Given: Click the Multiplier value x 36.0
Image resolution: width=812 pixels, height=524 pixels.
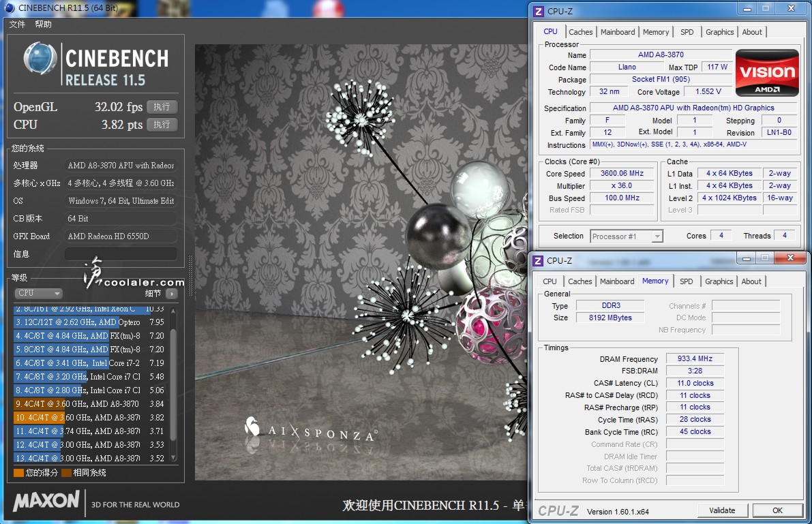Looking at the screenshot, I should point(622,185).
